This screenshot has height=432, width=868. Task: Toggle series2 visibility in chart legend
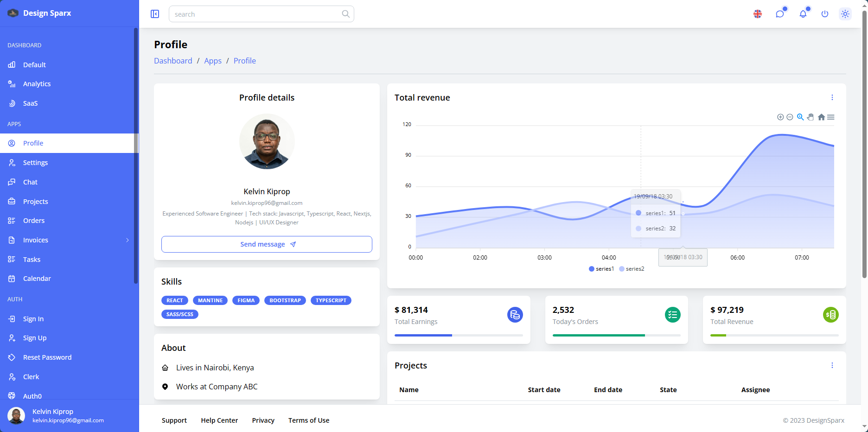click(x=632, y=269)
